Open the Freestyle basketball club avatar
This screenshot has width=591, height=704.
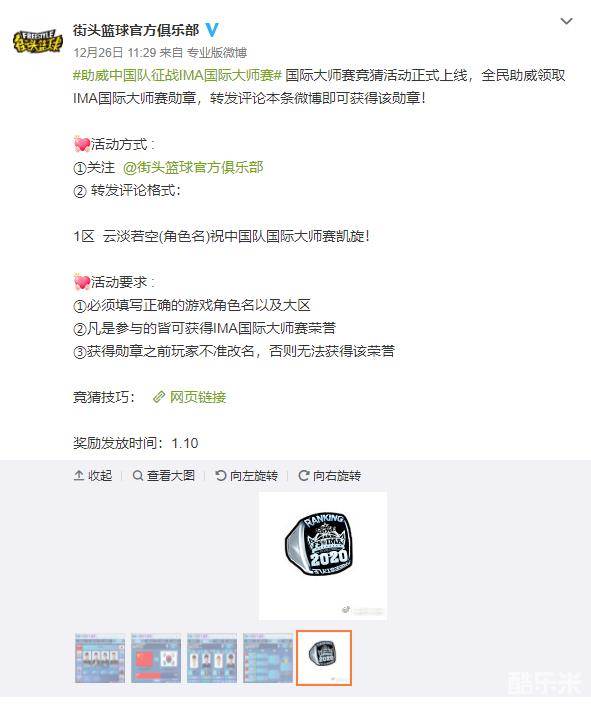[x=38, y=42]
